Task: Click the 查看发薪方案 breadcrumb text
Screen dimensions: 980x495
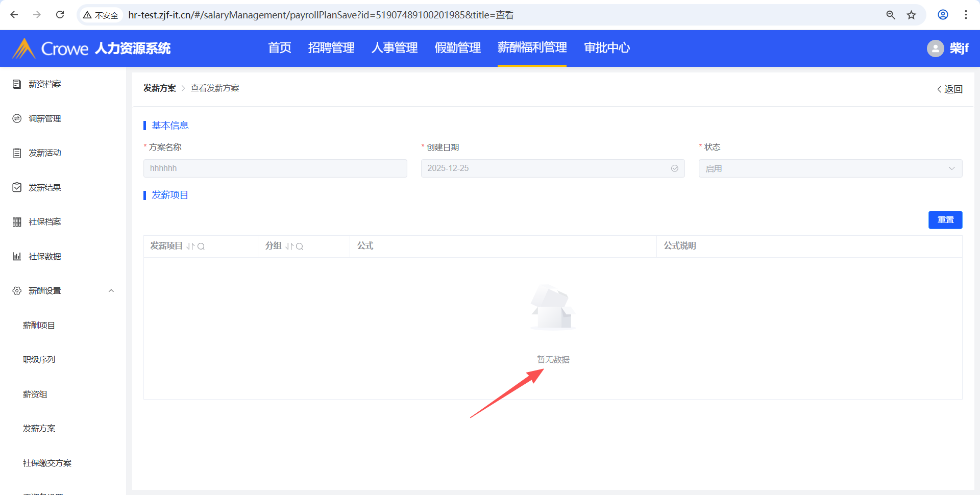Action: [215, 88]
